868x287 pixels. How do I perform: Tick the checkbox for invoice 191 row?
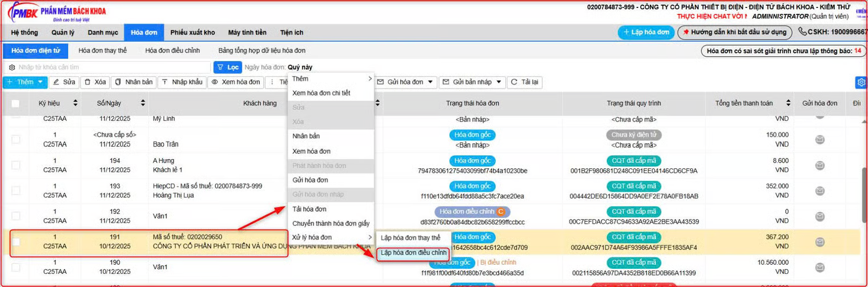tap(16, 242)
